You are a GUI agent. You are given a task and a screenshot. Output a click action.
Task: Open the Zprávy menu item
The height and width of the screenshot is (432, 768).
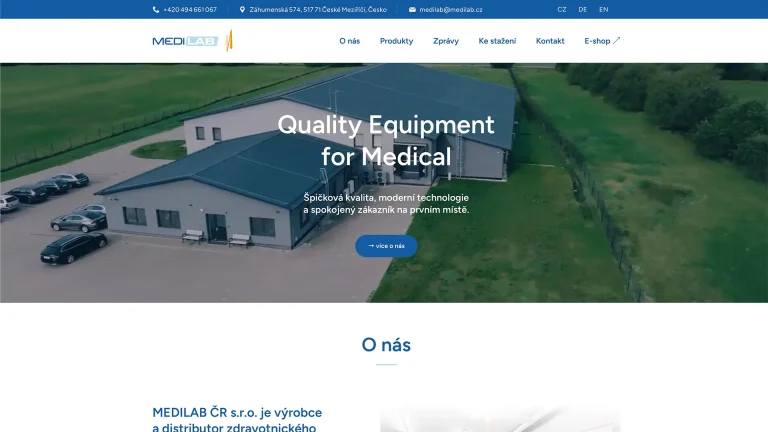tap(446, 41)
